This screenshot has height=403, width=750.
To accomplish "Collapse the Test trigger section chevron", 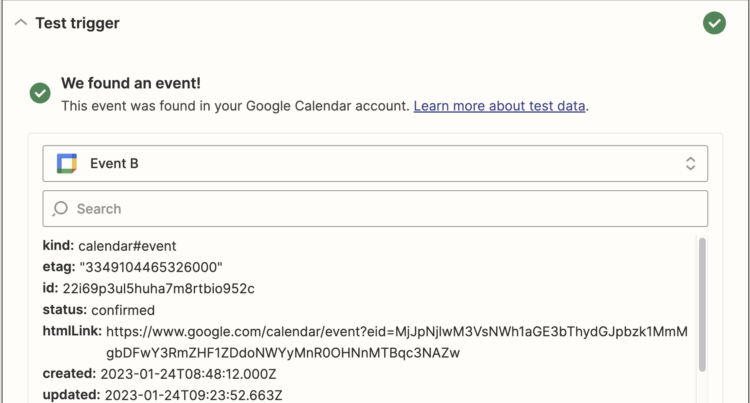I will tap(21, 23).
